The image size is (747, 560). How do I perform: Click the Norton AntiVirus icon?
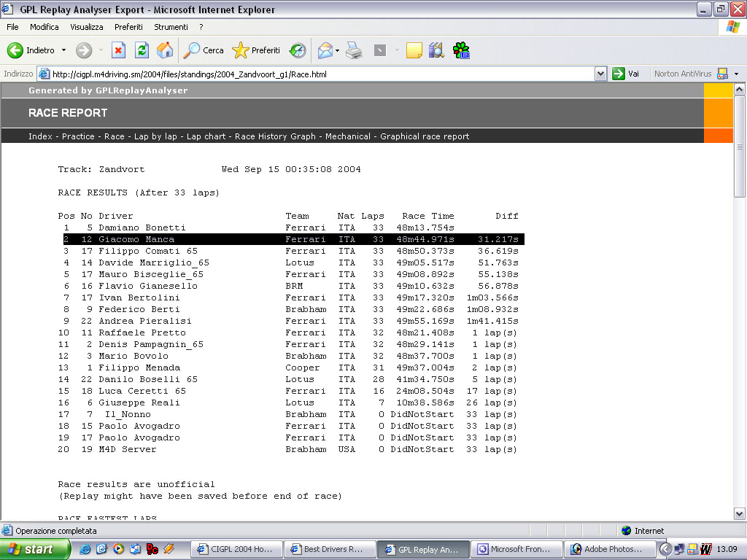pos(723,74)
